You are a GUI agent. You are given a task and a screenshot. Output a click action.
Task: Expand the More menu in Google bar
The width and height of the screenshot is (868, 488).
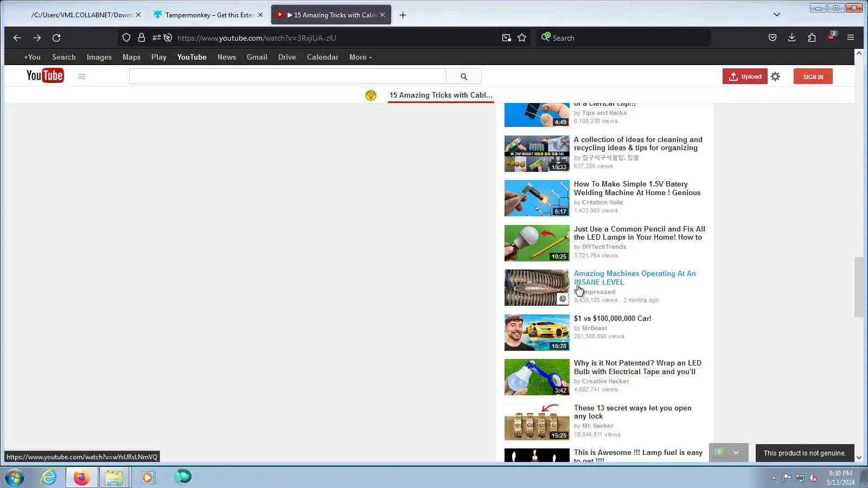(x=361, y=57)
